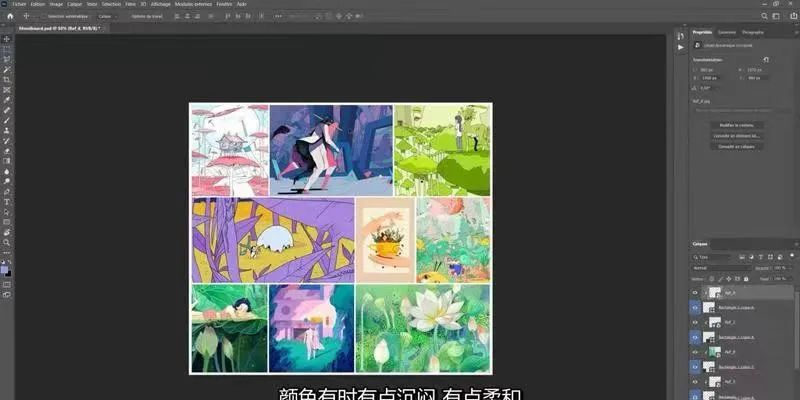Select the Clone Stamp tool

[7, 131]
